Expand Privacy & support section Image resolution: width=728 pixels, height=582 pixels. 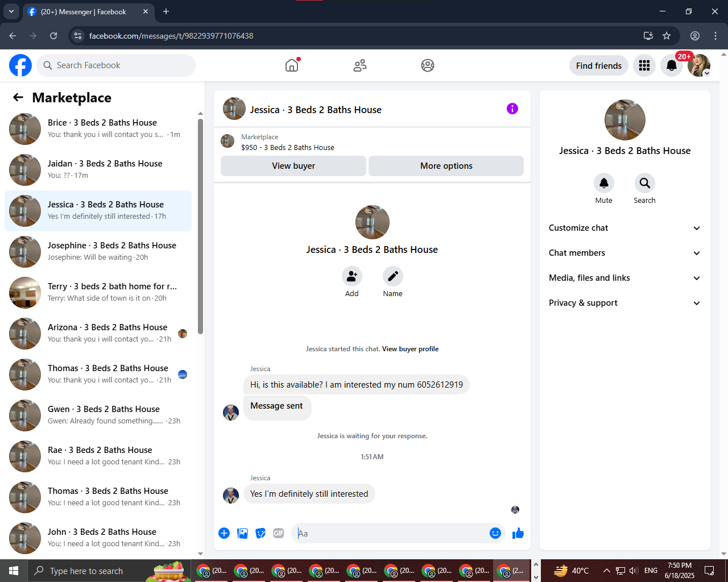click(x=625, y=303)
